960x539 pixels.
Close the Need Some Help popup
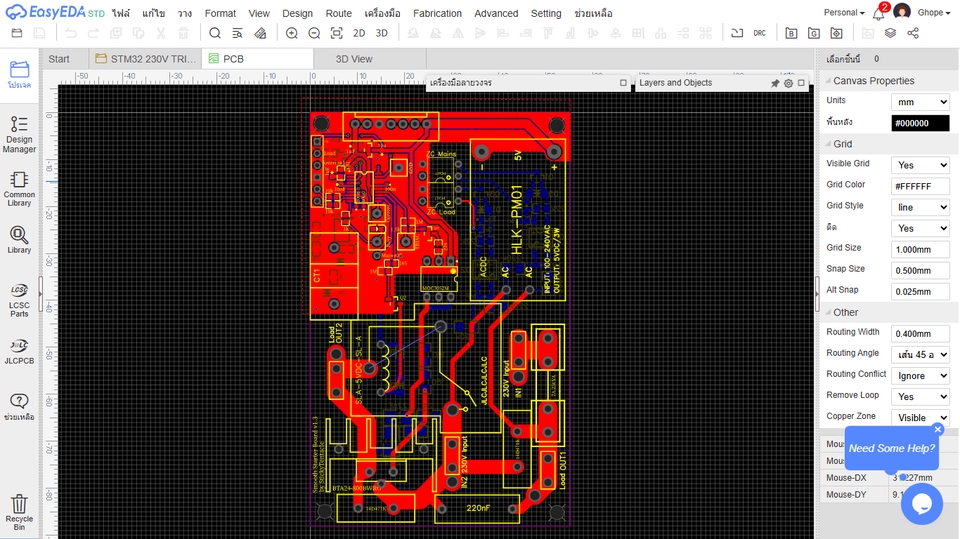937,429
